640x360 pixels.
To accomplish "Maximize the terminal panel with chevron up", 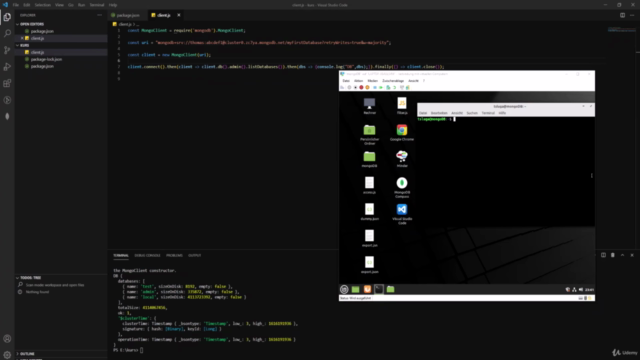I will [x=622, y=255].
